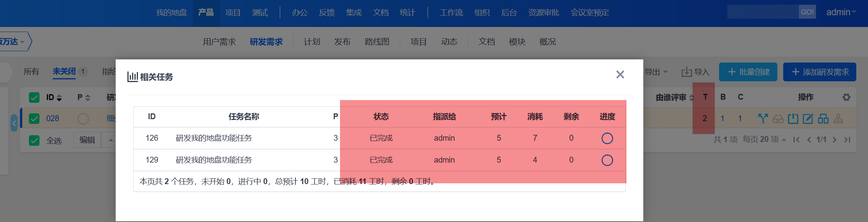Open 办公 in the top navigation
Image resolution: width=868 pixels, height=222 pixels.
(300, 13)
